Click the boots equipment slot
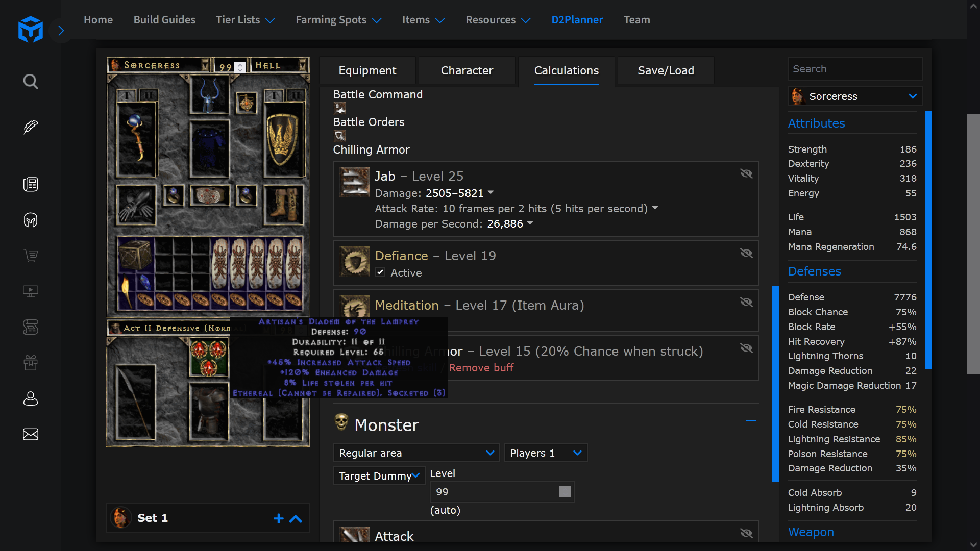The image size is (980, 551). pyautogui.click(x=282, y=205)
